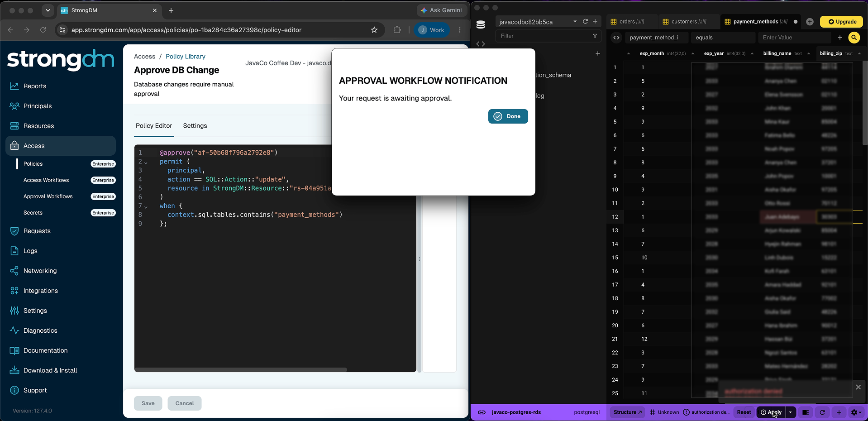Click the yellow Upgrade button

point(842,21)
